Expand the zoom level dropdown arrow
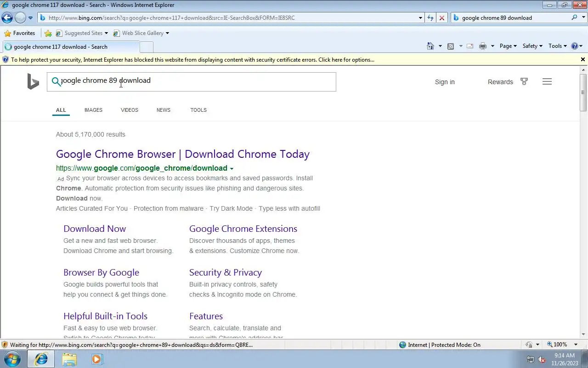The width and height of the screenshot is (588, 368). [x=576, y=345]
